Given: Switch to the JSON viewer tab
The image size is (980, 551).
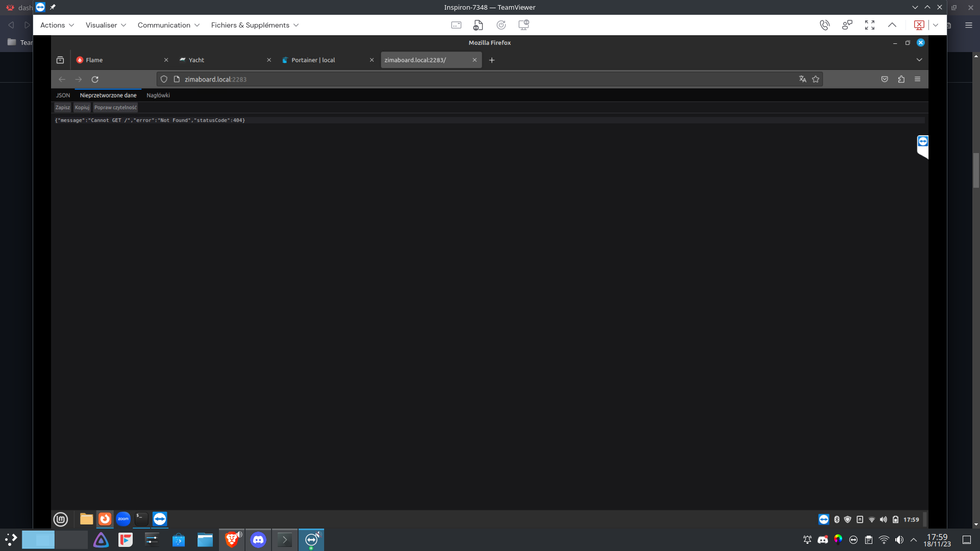Looking at the screenshot, I should tap(63, 95).
